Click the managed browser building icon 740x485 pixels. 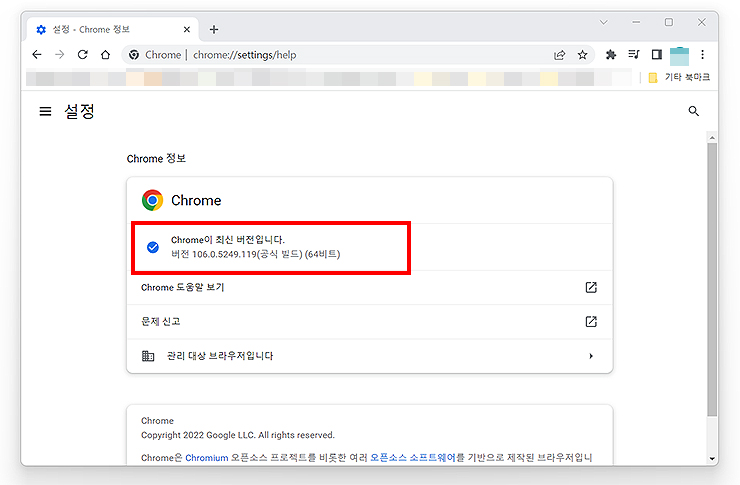pos(148,356)
